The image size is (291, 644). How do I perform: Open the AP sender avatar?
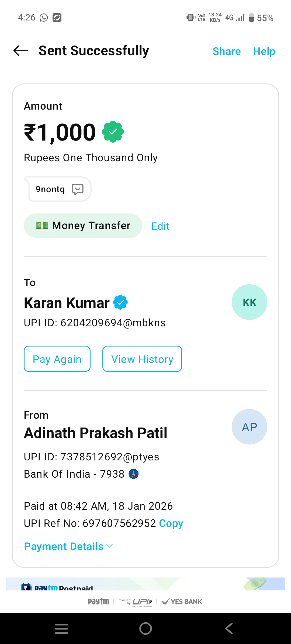pyautogui.click(x=249, y=427)
